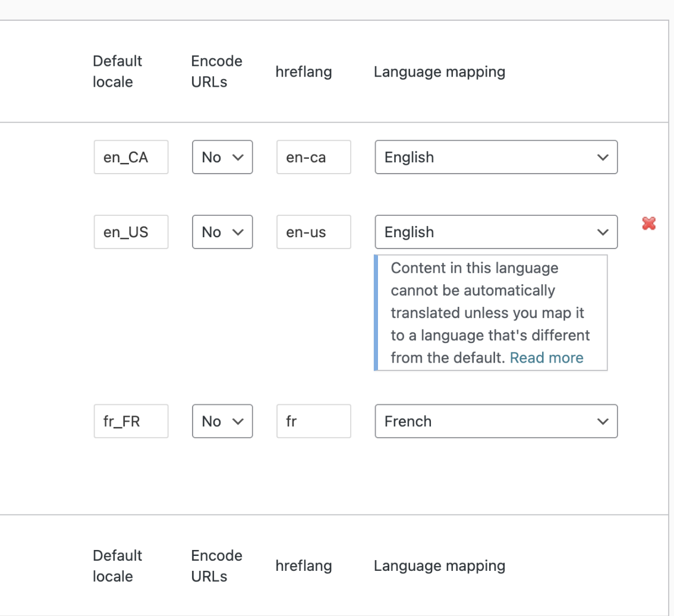The image size is (674, 616).
Task: Click the en-ca hreflang field
Action: tap(313, 158)
